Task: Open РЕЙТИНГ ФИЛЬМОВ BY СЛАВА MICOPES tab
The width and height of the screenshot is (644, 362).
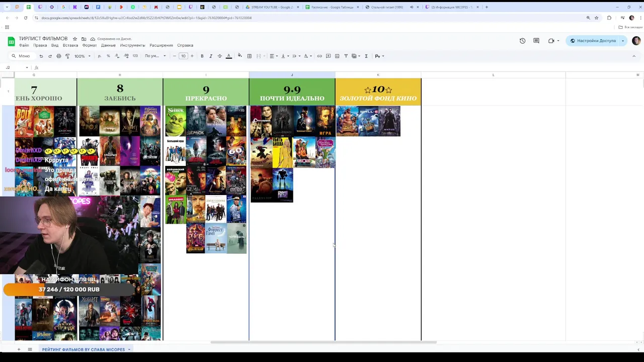Action: [84, 349]
